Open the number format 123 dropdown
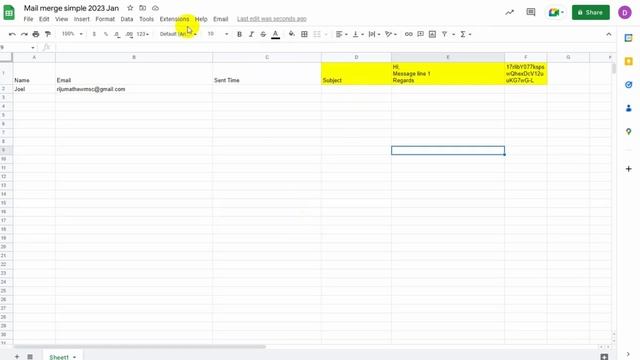The height and width of the screenshot is (360, 640). point(142,34)
